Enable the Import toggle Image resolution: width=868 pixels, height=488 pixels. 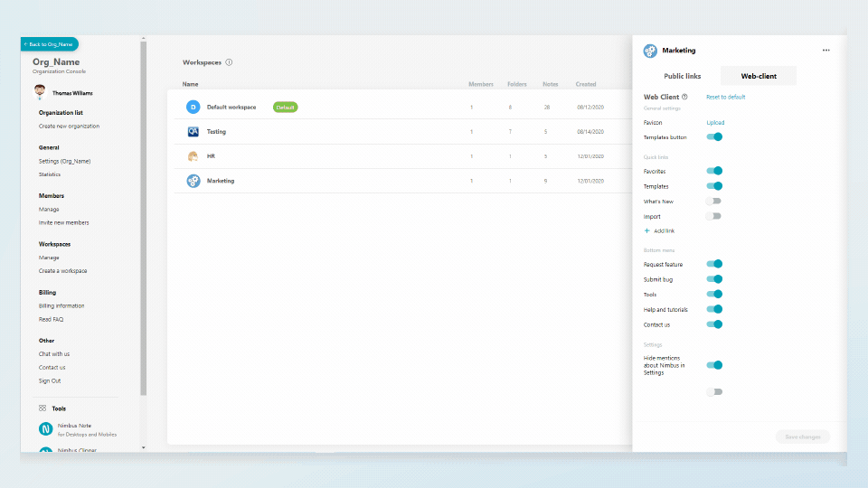pyautogui.click(x=713, y=216)
